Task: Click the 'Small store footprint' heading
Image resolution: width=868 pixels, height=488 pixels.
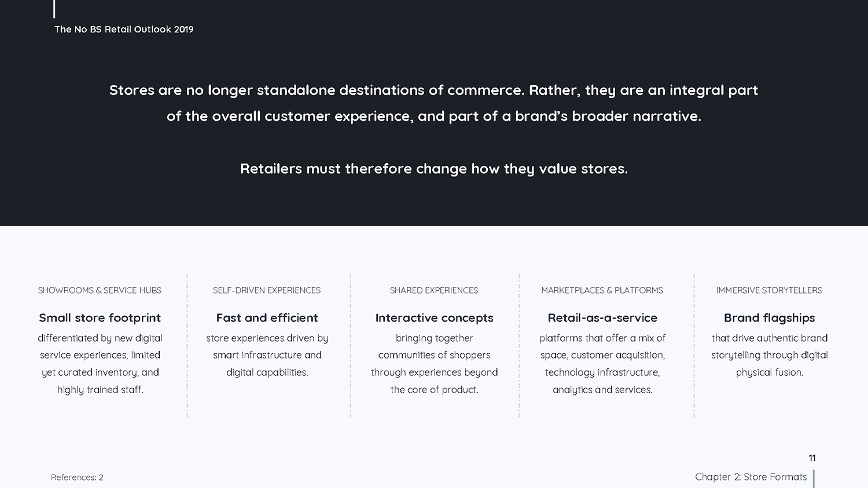Action: click(100, 318)
